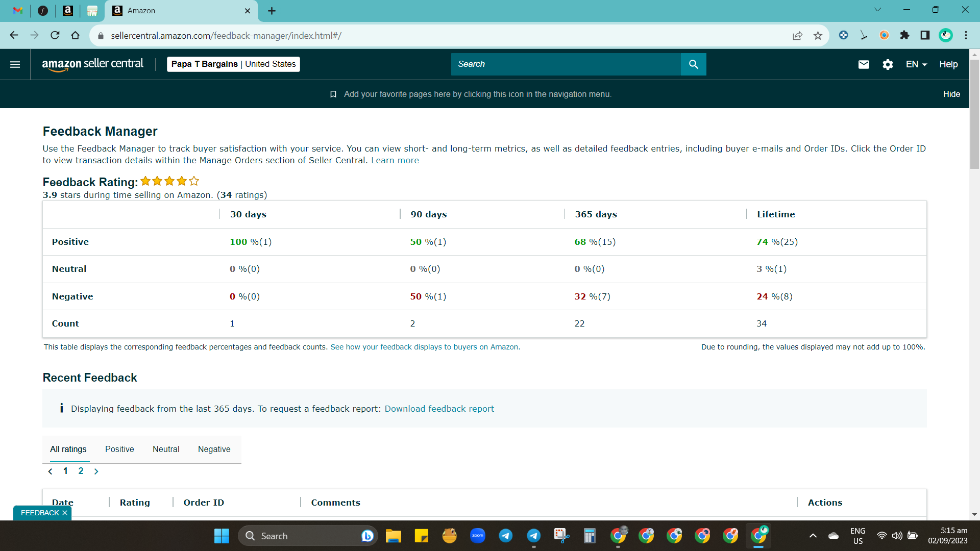Switch to the Negative tab
Viewport: 980px width, 551px height.
(214, 449)
